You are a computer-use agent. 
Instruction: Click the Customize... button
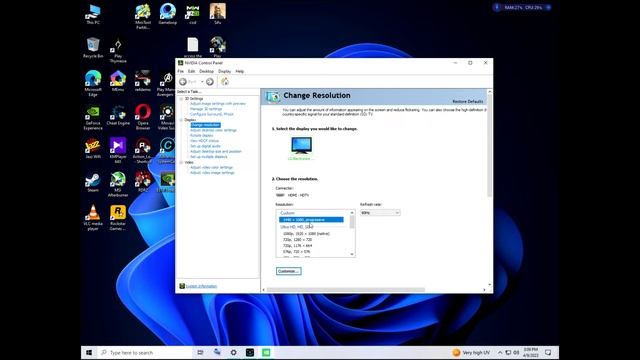pyautogui.click(x=289, y=271)
